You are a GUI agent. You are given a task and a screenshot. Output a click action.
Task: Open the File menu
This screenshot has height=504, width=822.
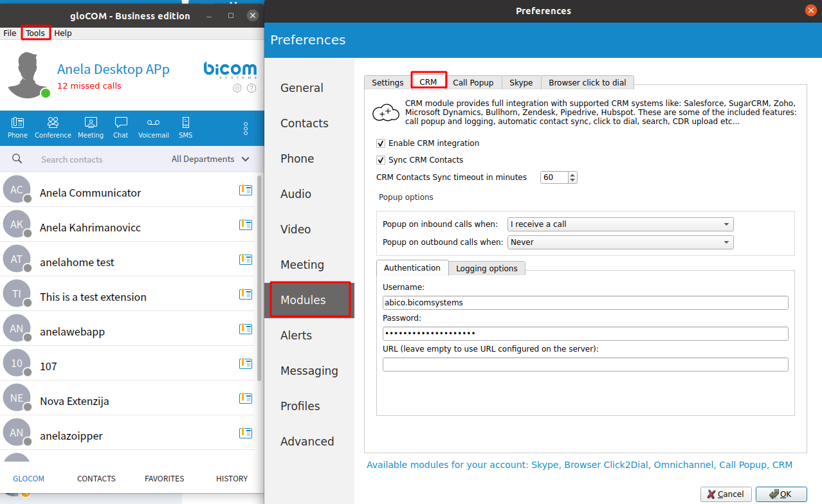10,33
